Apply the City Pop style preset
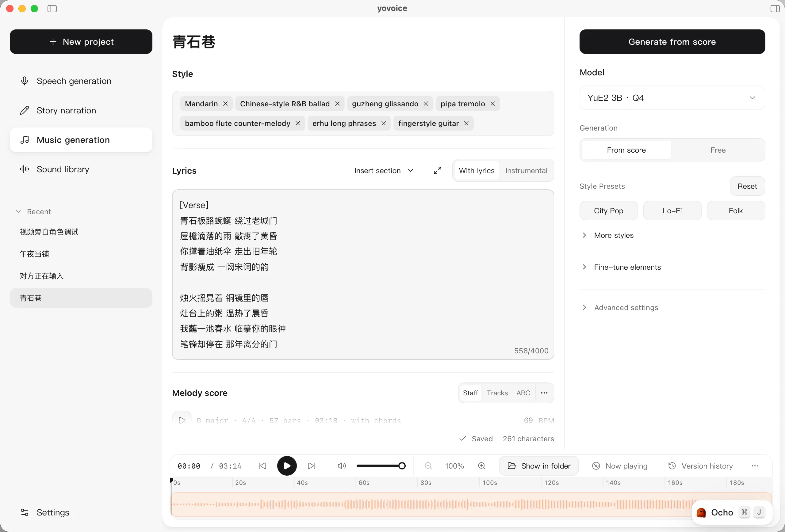 [x=608, y=211]
